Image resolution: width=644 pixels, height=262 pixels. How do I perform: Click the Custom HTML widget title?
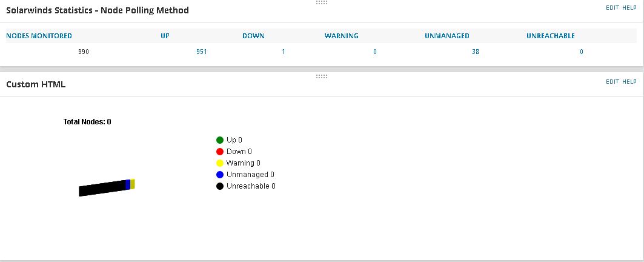[x=36, y=84]
